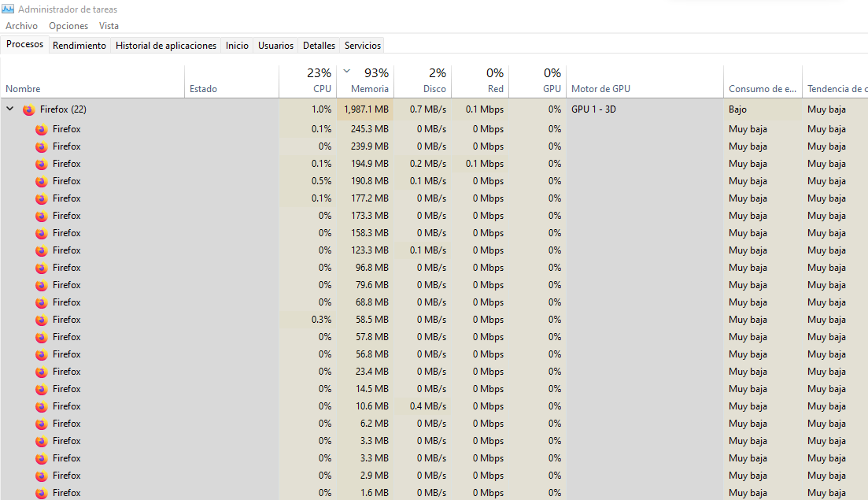Click Firefox icon in 1.6 MB row

tap(41, 494)
